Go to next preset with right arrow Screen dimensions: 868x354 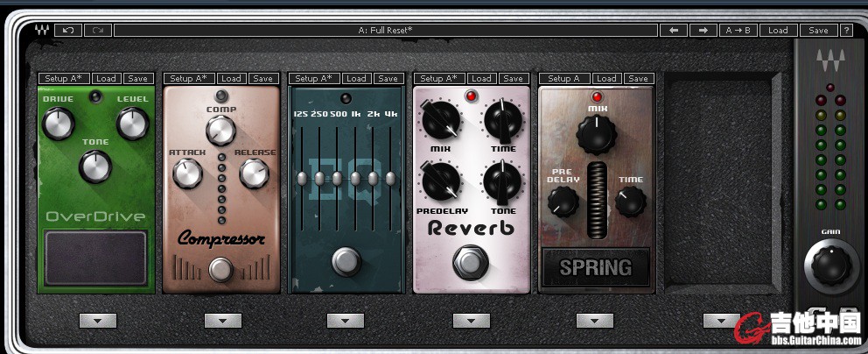703,30
